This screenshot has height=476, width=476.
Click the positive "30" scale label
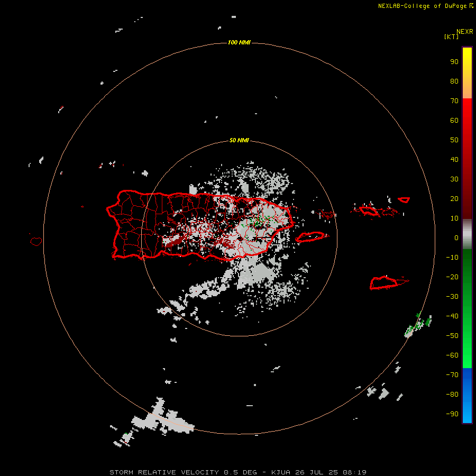(x=454, y=179)
